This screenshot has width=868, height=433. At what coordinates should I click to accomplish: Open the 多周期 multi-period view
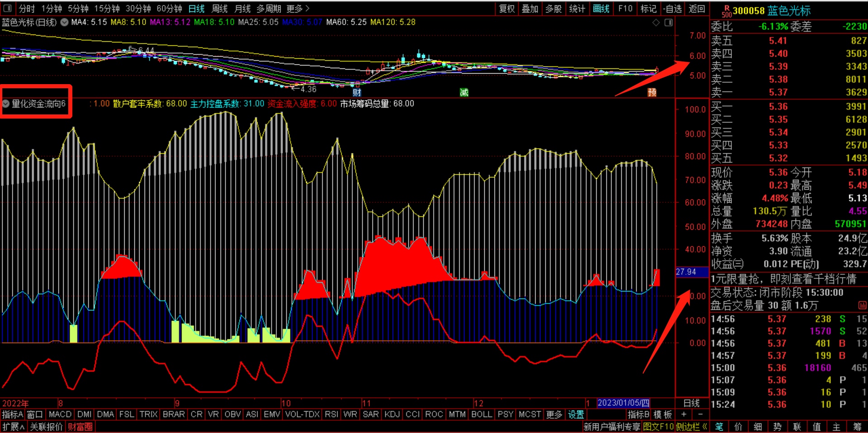point(269,9)
